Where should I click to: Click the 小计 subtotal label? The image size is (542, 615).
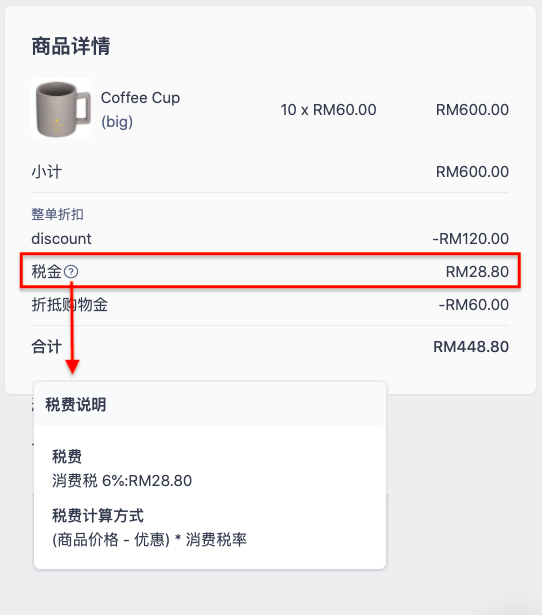(x=46, y=172)
